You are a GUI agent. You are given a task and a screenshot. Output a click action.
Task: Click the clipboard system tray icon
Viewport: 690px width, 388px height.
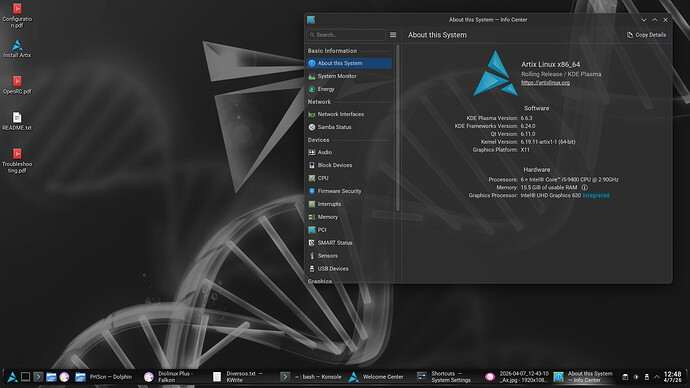click(625, 377)
